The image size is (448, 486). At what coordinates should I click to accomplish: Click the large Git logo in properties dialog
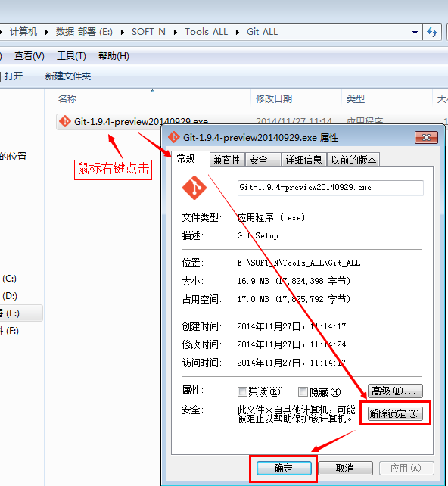[x=194, y=187]
